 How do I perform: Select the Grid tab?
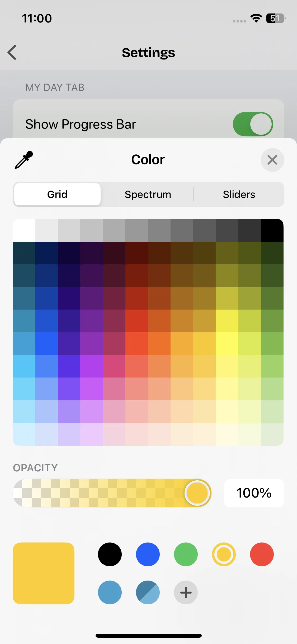(x=57, y=194)
